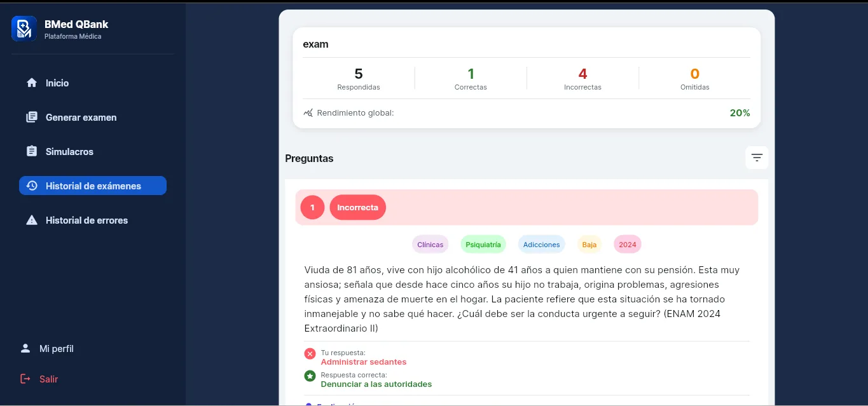This screenshot has width=868, height=406.
Task: Open Historial de errores
Action: (93, 220)
